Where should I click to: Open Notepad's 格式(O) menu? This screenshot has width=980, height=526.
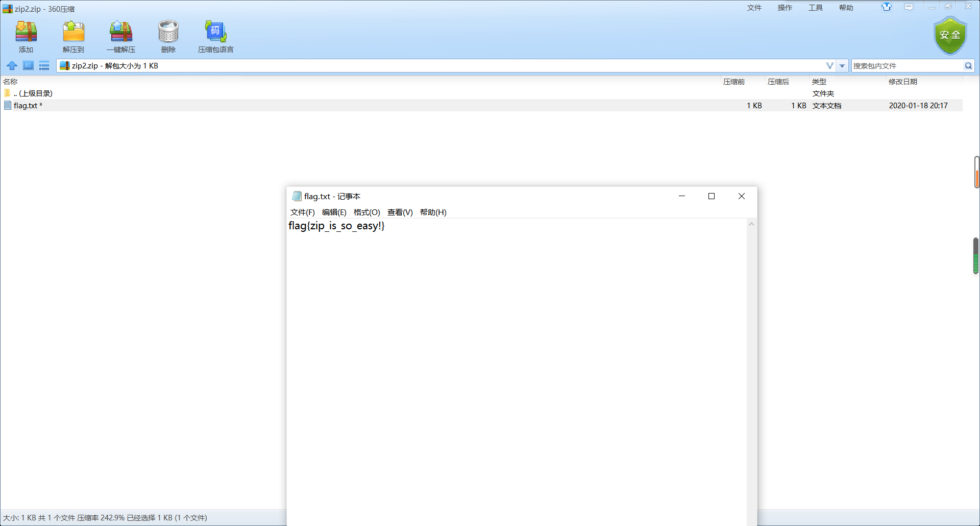click(366, 212)
